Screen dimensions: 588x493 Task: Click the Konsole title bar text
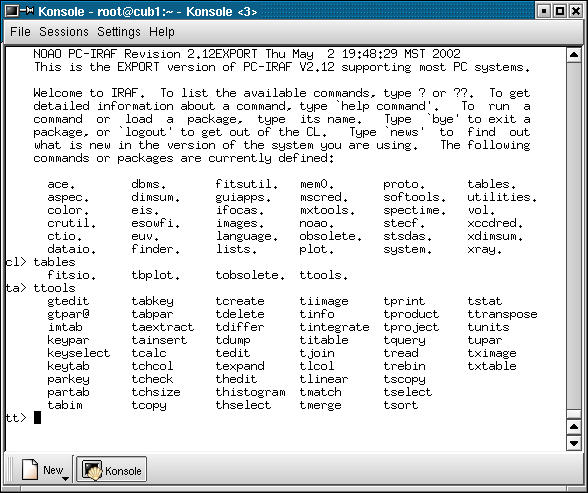pyautogui.click(x=148, y=12)
